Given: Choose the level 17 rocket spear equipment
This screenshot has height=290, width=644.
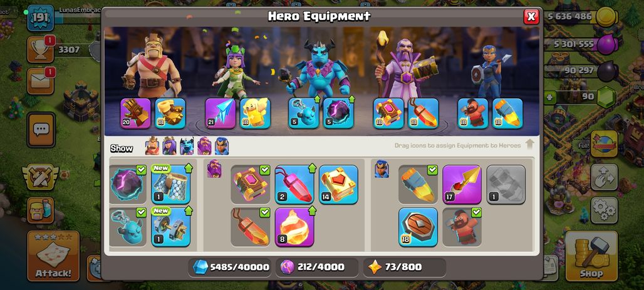Looking at the screenshot, I should coord(462,184).
